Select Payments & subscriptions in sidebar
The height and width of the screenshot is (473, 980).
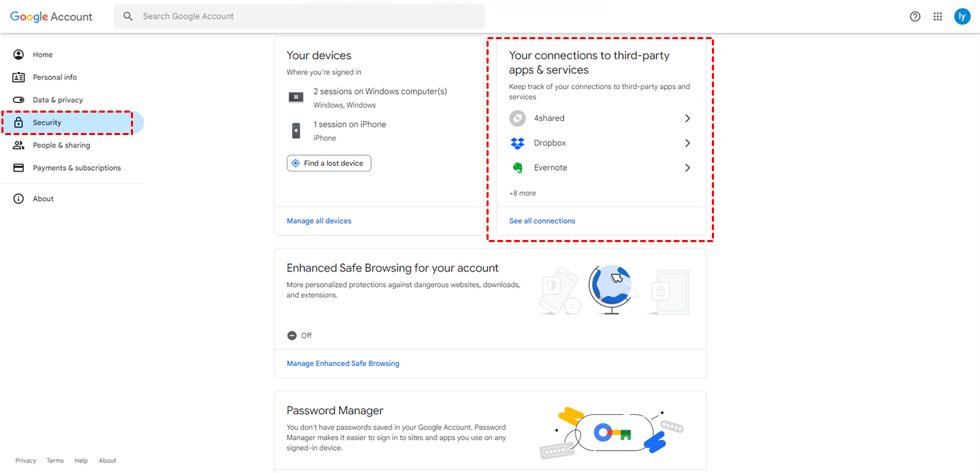tap(76, 168)
